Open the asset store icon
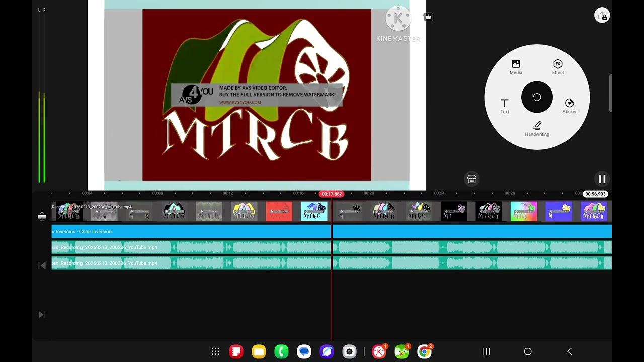This screenshot has width=644, height=362. click(x=472, y=179)
